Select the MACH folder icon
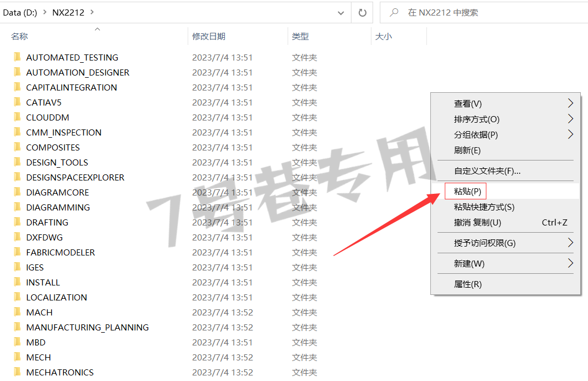The image size is (588, 381). click(17, 312)
